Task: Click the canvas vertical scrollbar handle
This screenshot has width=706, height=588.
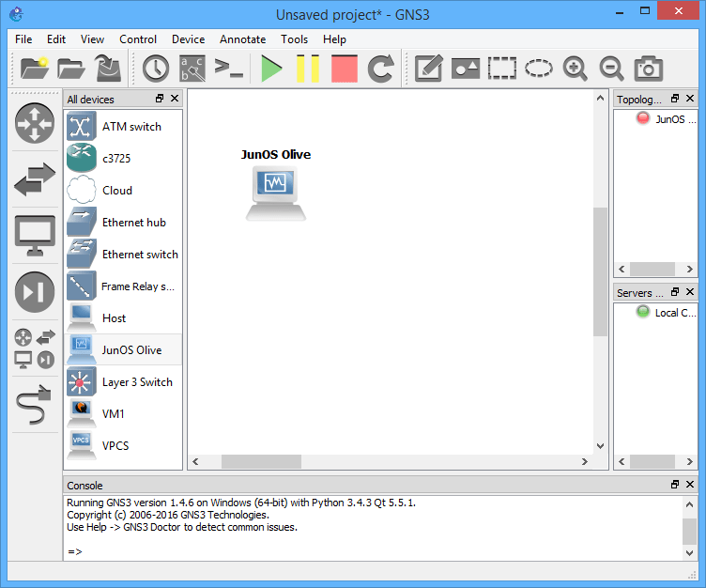Action: tap(600, 271)
